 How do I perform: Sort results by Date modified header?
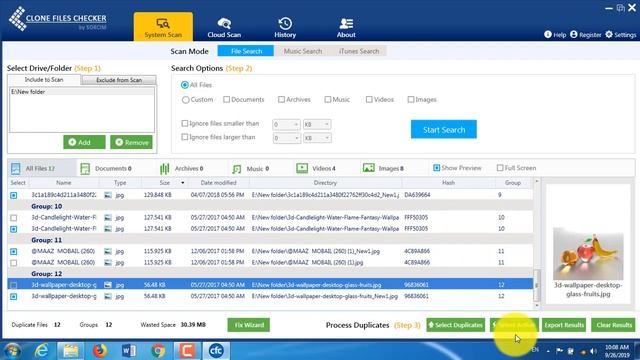point(218,183)
